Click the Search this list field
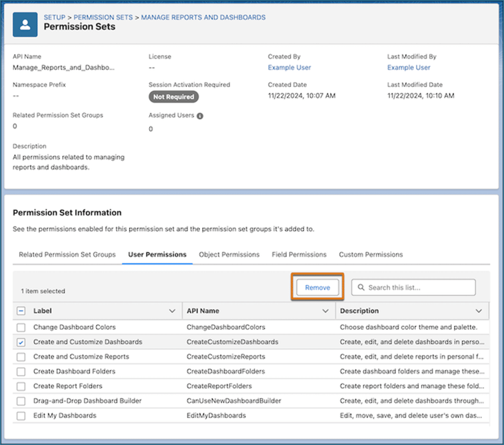The height and width of the screenshot is (445, 504). pos(413,288)
